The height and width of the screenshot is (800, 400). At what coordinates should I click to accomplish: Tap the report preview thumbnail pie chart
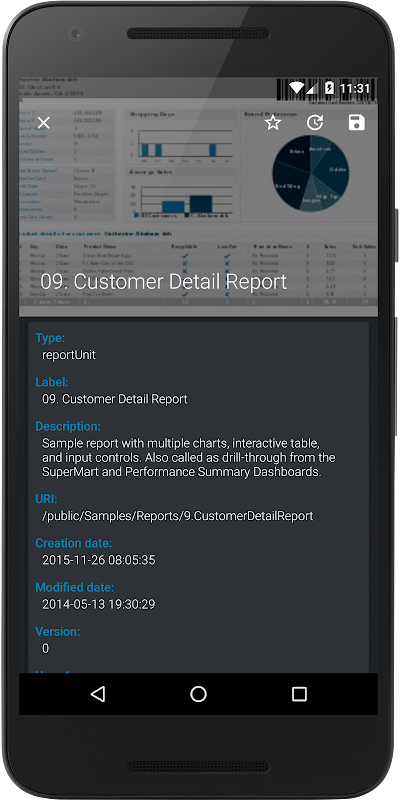click(x=310, y=172)
